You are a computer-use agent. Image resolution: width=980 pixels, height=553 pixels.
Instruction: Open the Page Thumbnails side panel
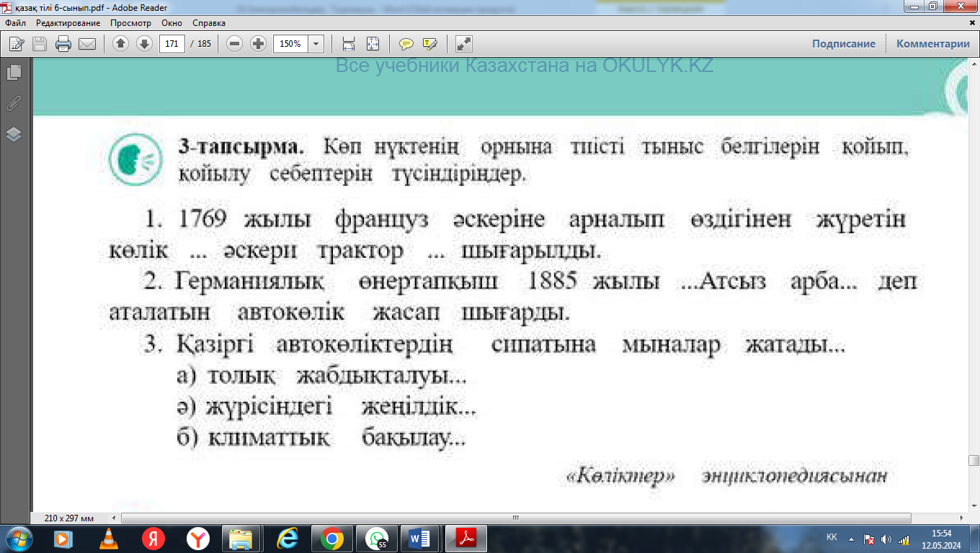pos(14,72)
